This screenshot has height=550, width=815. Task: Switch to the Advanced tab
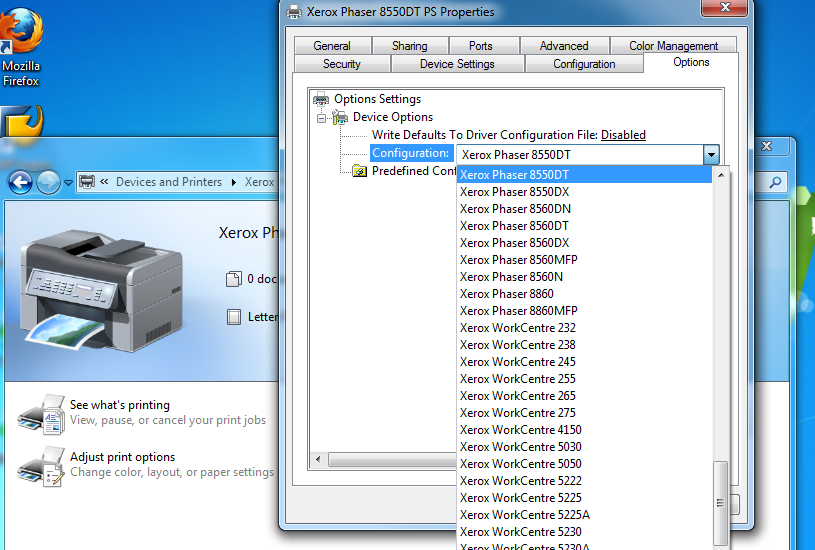[564, 46]
